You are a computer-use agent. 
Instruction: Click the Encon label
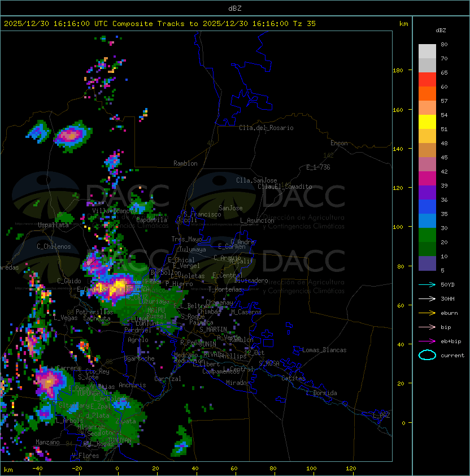click(339, 143)
